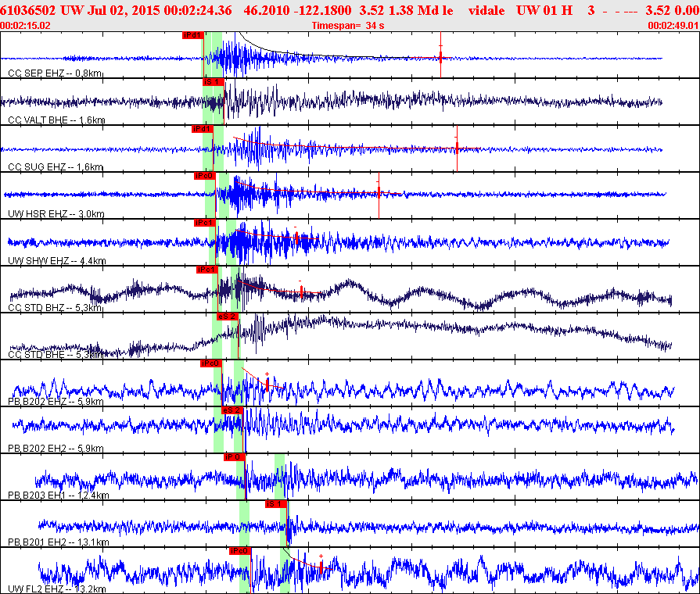Click the origin date 'Jul 02, 2015 00:02:24.36'
The height and width of the screenshot is (594, 700).
(x=160, y=10)
